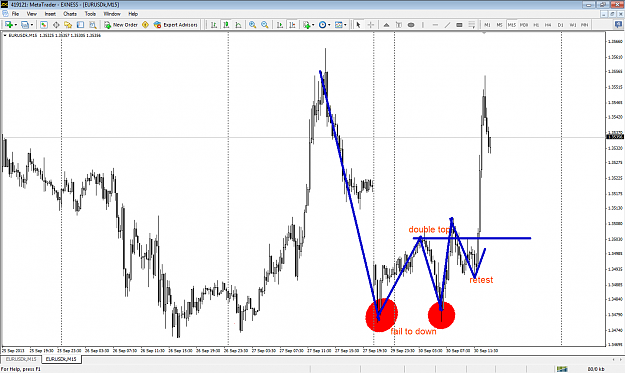This screenshot has height=373, width=625.
Task: Set timeframe to M30
Action: click(x=524, y=25)
